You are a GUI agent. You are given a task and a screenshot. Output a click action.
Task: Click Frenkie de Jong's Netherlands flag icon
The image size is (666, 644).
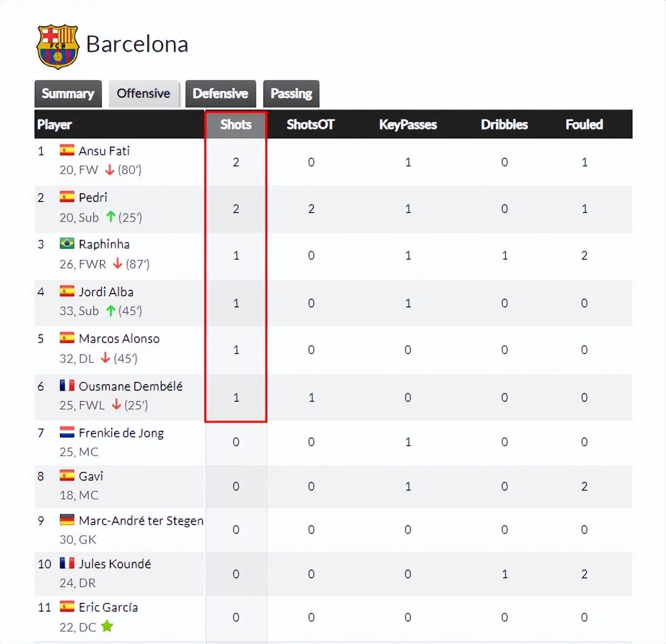pos(67,432)
